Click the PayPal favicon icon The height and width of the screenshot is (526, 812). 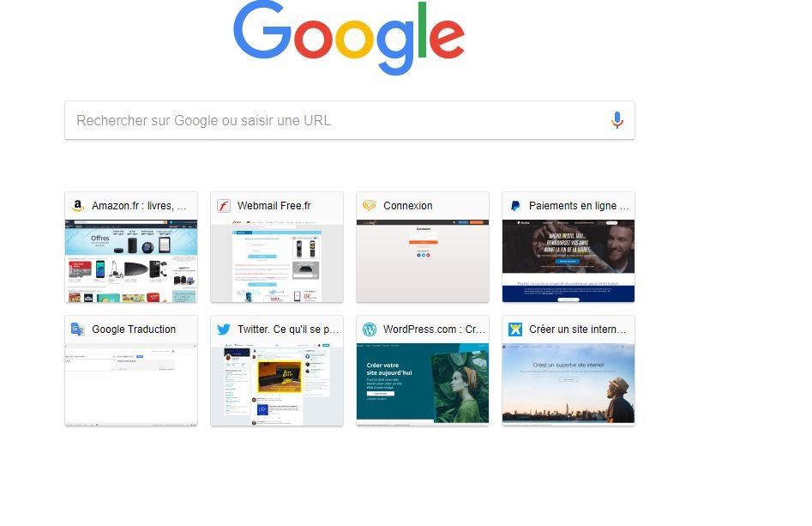(x=514, y=206)
